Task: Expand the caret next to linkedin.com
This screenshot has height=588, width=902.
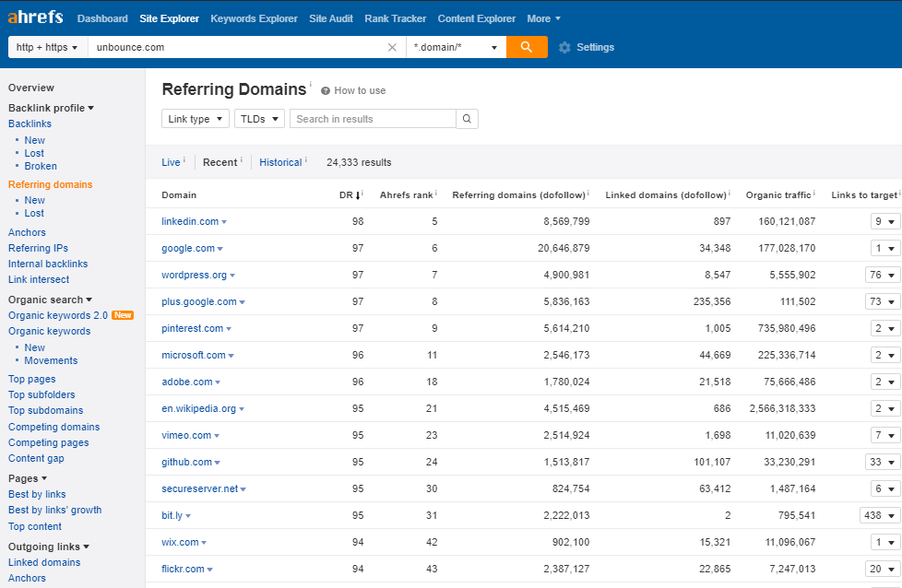Action: tap(223, 221)
